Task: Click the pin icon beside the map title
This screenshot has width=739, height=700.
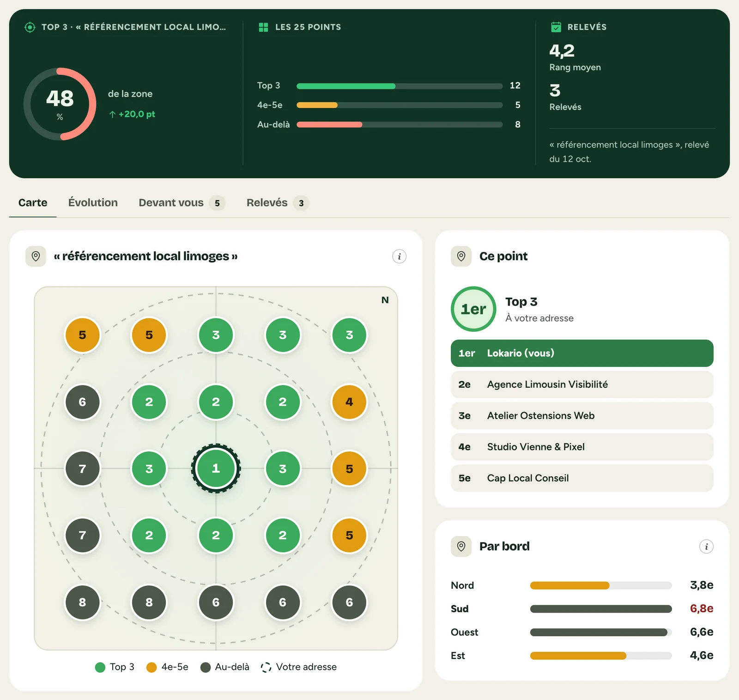Action: click(x=36, y=256)
